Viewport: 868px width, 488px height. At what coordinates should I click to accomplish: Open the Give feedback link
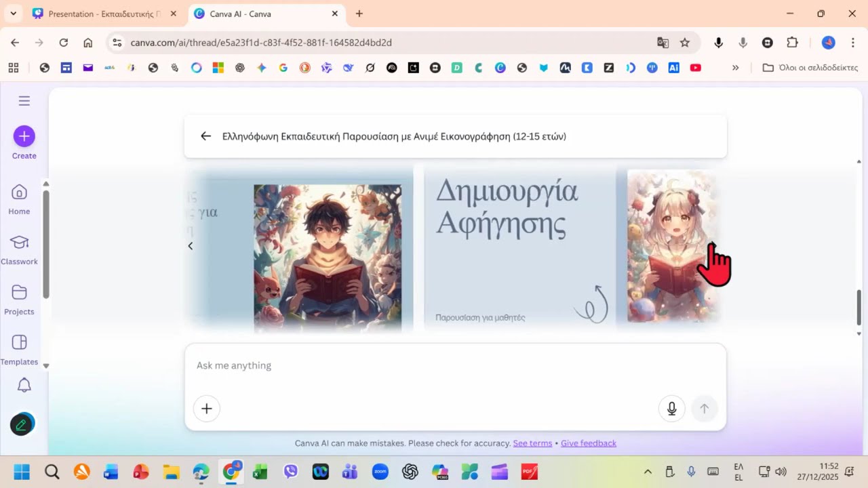pyautogui.click(x=589, y=443)
